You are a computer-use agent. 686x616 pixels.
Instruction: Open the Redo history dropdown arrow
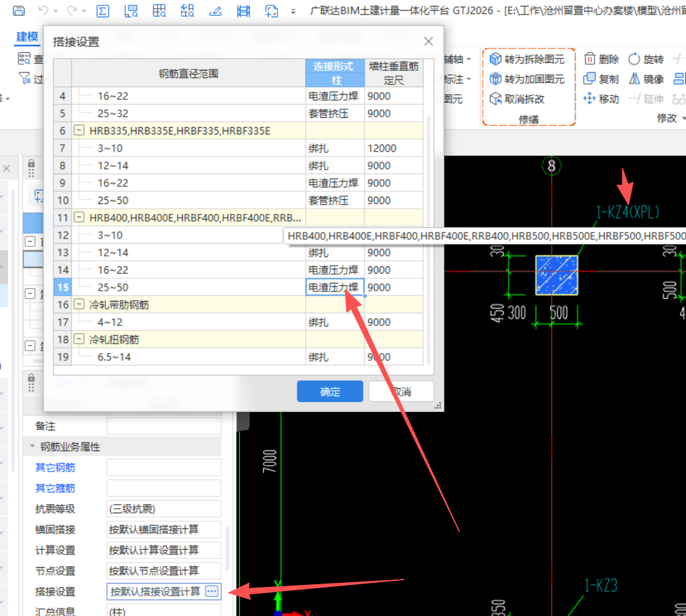point(84,11)
